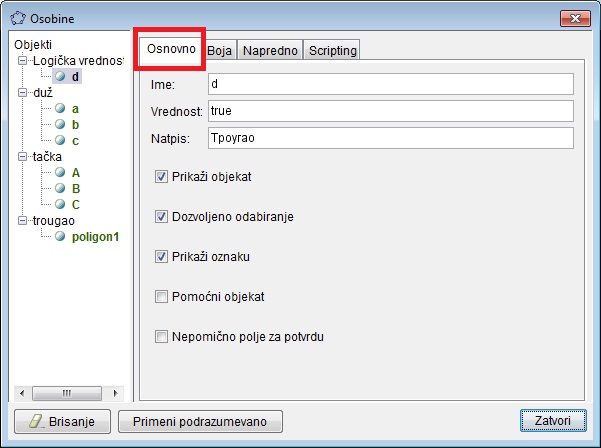Image resolution: width=601 pixels, height=448 pixels.
Task: Select object d in the tree
Action: point(76,77)
